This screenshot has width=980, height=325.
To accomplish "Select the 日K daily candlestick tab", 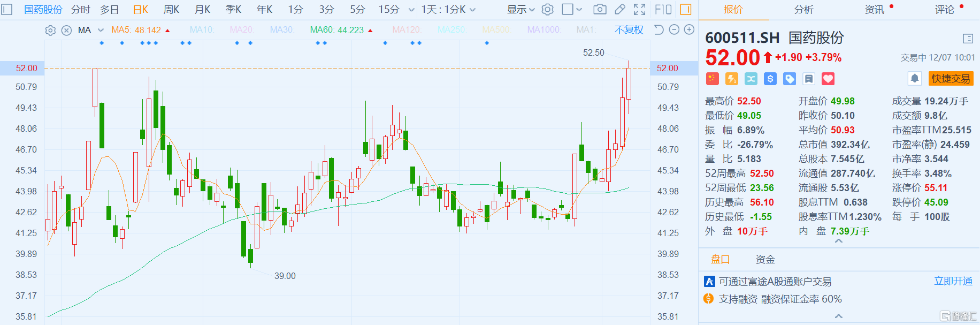I will pos(141,10).
